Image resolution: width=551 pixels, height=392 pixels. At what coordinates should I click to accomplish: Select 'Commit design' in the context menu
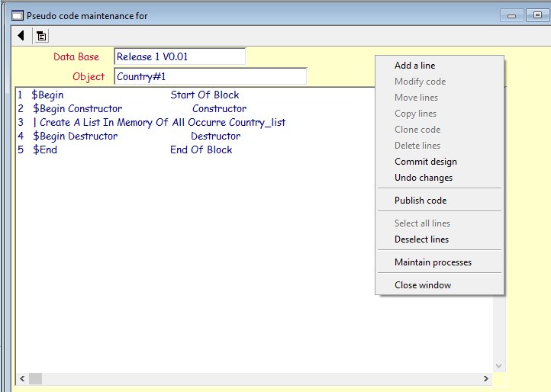[x=425, y=162]
